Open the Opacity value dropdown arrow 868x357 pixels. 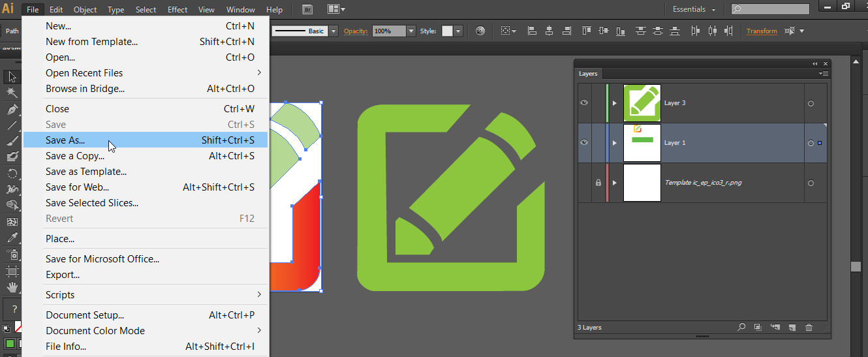tap(411, 31)
